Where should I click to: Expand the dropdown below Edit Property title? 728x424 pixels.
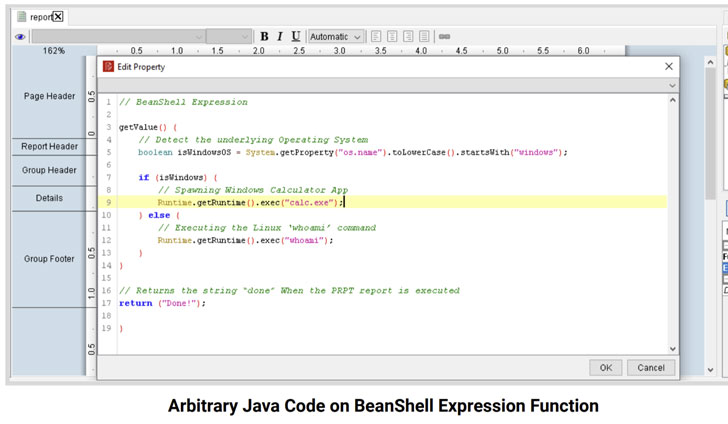(x=672, y=86)
